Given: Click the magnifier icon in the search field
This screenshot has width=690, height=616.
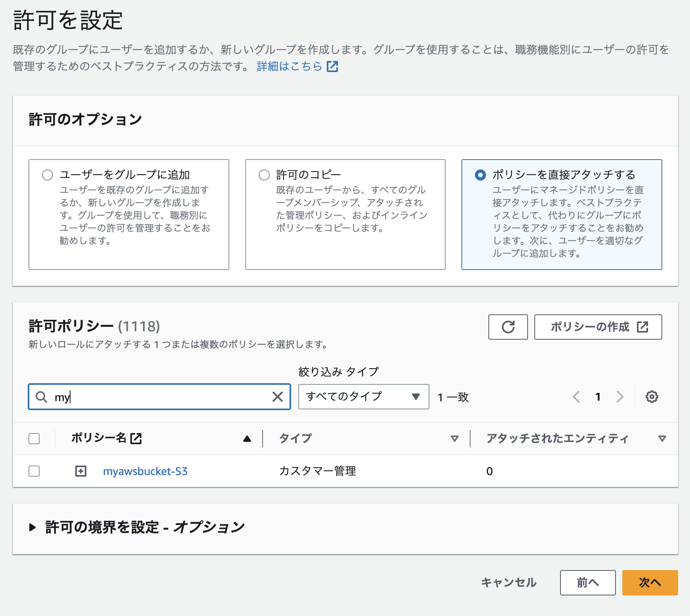Looking at the screenshot, I should click(41, 397).
